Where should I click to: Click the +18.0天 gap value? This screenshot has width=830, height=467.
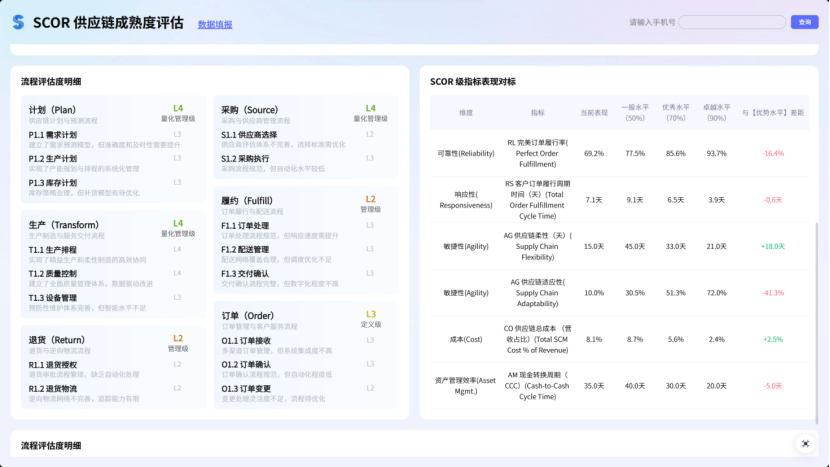pos(772,246)
